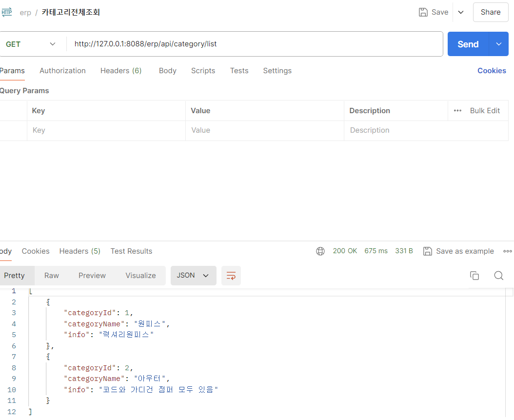This screenshot has height=420, width=514.
Task: Click the copy response icon
Action: [x=474, y=276]
